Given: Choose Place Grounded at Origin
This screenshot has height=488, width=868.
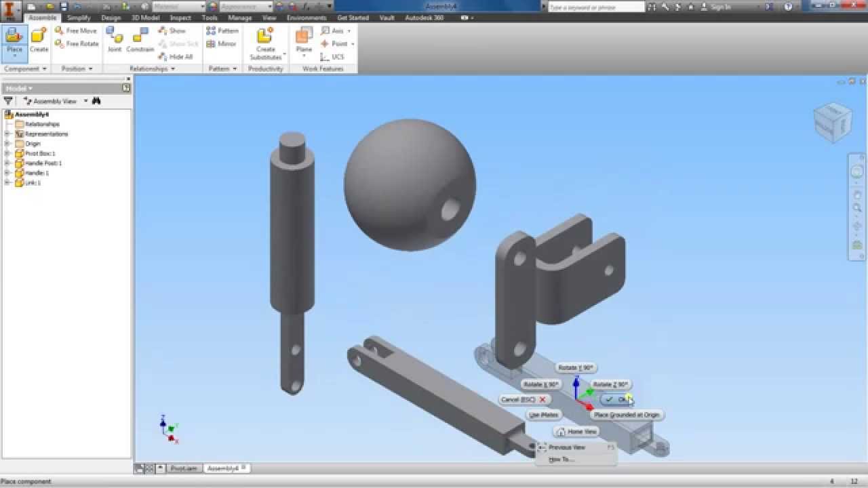Looking at the screenshot, I should click(x=626, y=415).
